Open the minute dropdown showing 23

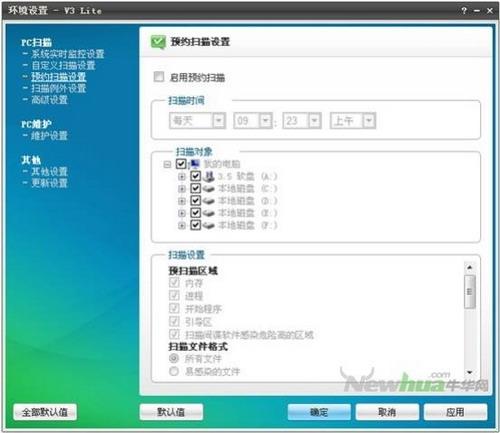point(315,121)
